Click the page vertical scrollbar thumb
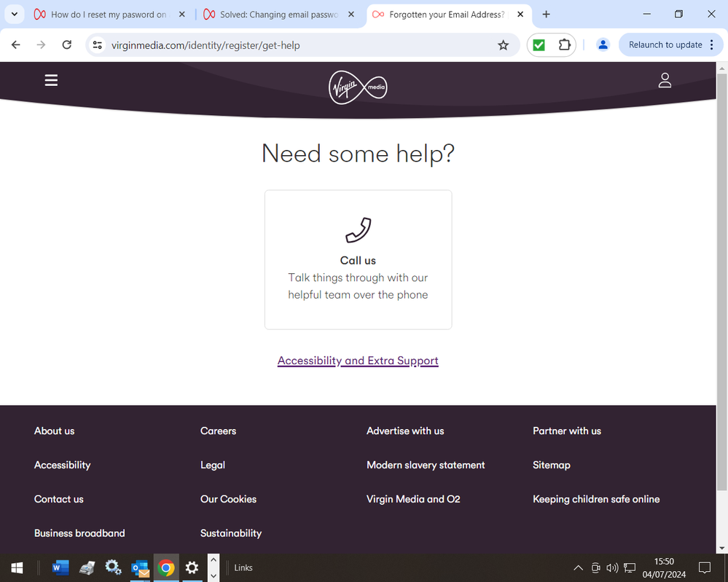This screenshot has height=582, width=728. (722, 282)
